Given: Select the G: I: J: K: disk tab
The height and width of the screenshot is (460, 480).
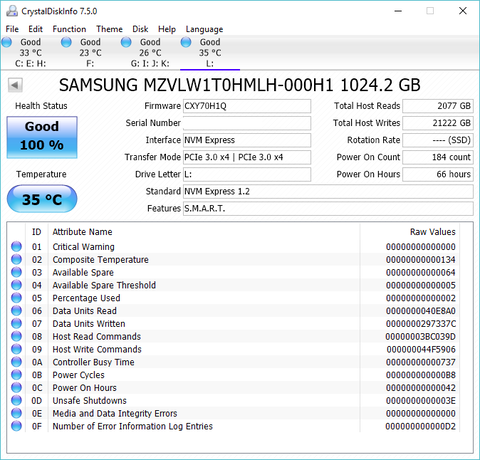Looking at the screenshot, I should (150, 52).
